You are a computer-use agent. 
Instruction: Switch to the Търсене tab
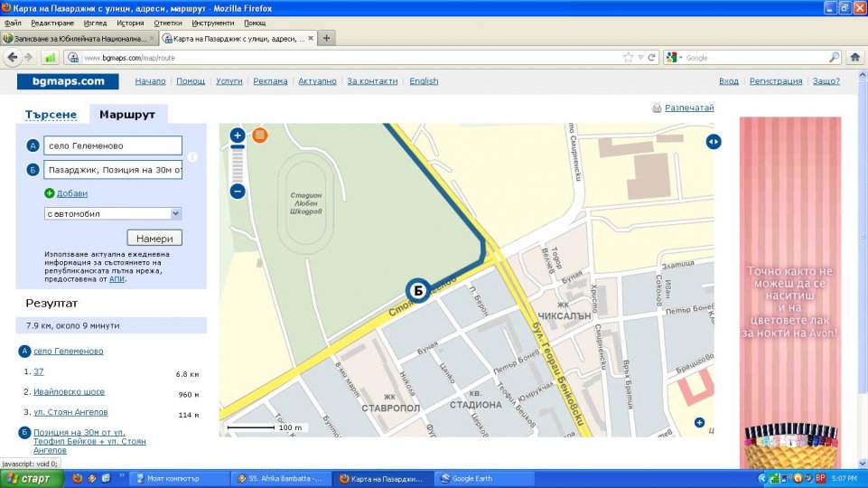click(51, 116)
